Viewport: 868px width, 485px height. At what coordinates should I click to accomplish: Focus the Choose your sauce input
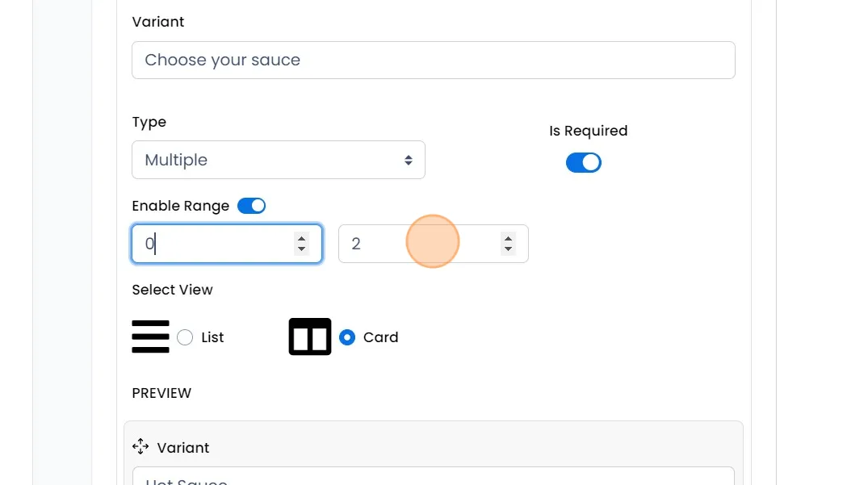tap(433, 60)
